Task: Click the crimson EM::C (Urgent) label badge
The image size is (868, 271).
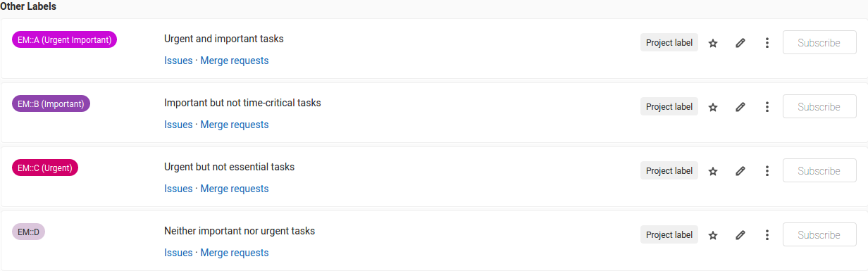Action: (45, 168)
